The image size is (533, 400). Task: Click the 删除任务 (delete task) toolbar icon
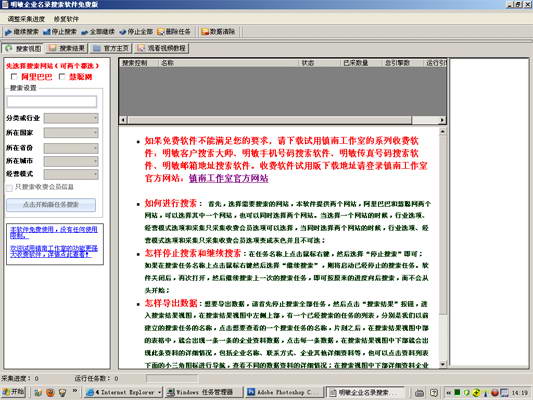(174, 32)
